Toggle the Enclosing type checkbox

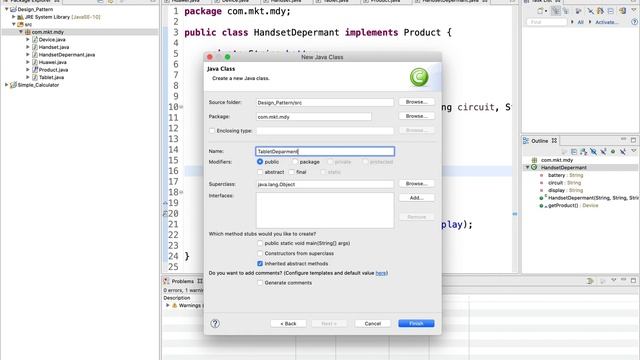coord(212,131)
